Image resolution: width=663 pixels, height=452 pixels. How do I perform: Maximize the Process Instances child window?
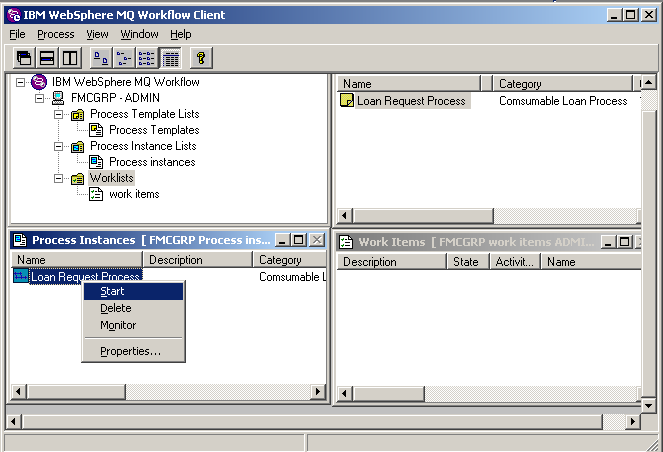299,240
